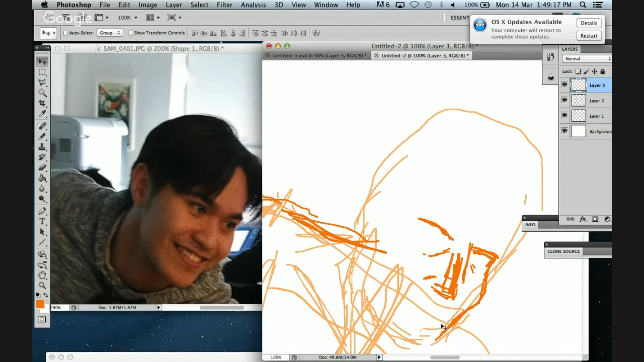Click the Details button in the update notification

tap(589, 23)
